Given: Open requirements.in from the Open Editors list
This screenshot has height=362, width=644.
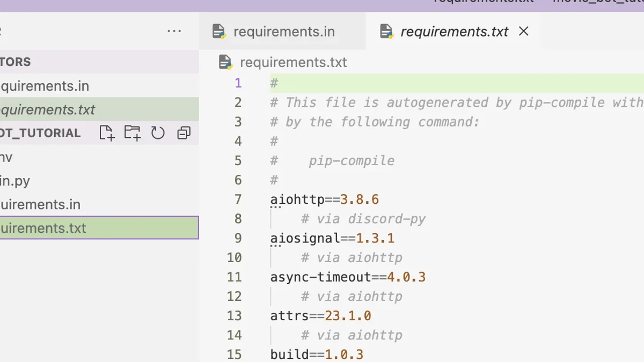Looking at the screenshot, I should [99, 86].
